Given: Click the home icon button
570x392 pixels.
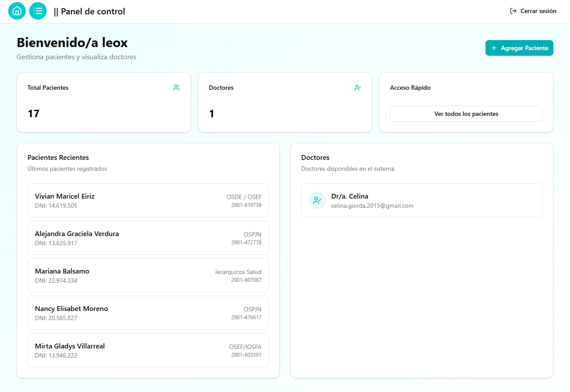Looking at the screenshot, I should tap(17, 11).
